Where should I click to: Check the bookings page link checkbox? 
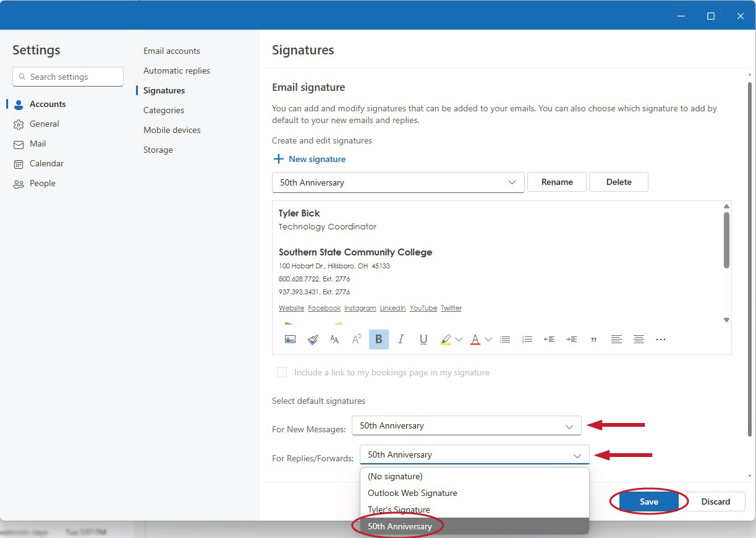pyautogui.click(x=282, y=372)
